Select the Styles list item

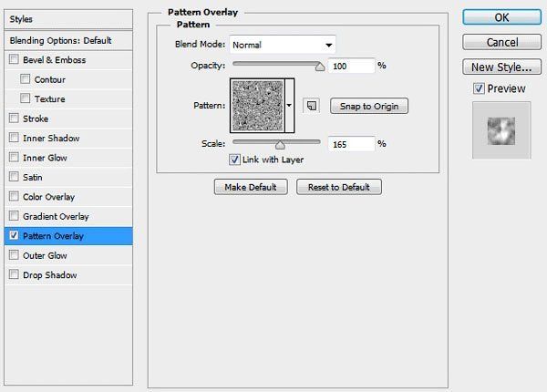click(x=68, y=19)
